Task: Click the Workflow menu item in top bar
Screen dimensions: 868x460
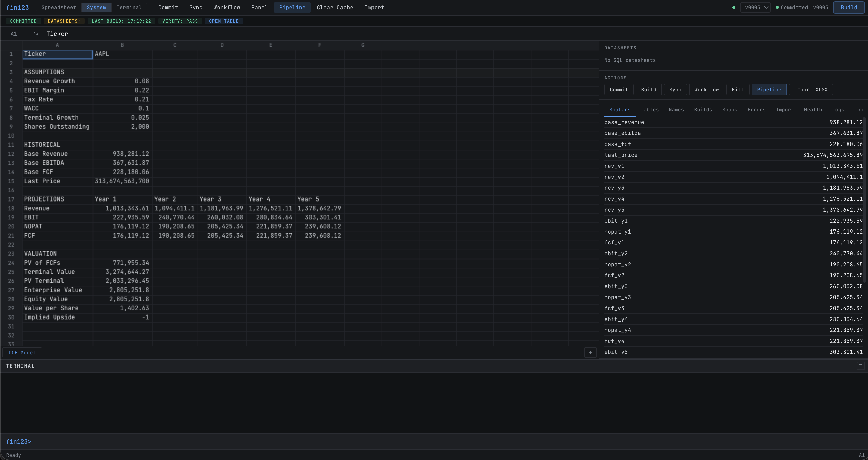Action: pyautogui.click(x=226, y=7)
